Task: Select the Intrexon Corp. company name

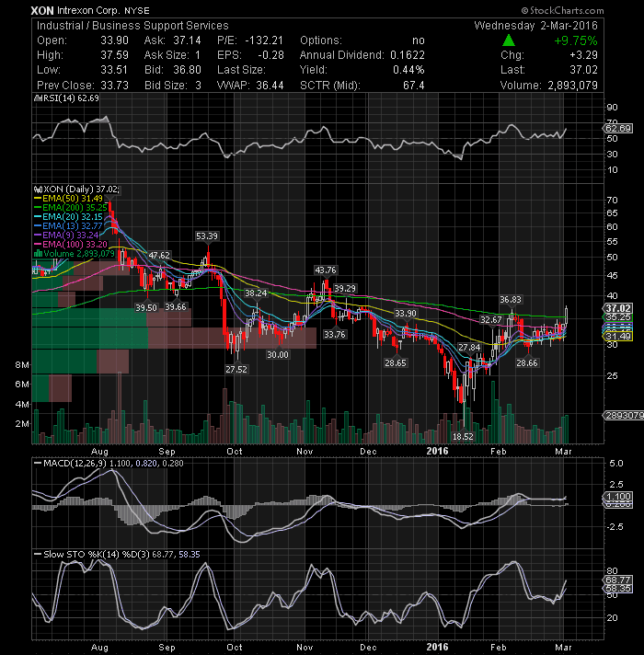Action: click(90, 10)
